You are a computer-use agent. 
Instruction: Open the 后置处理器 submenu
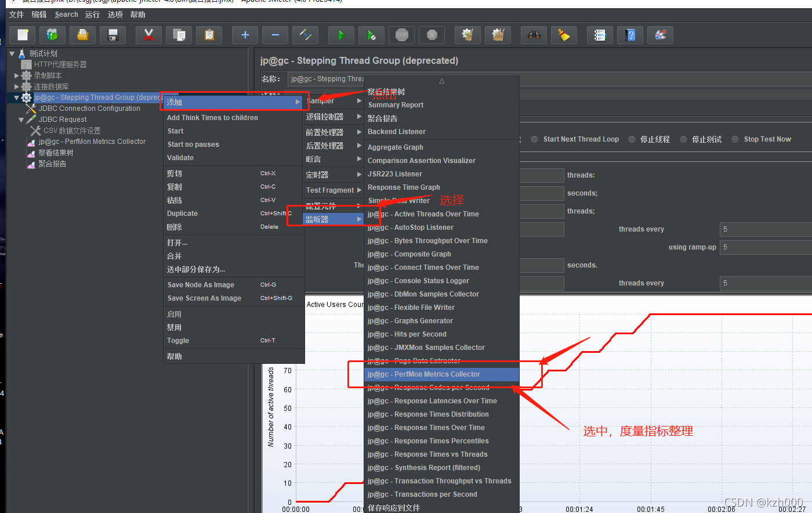click(x=333, y=146)
